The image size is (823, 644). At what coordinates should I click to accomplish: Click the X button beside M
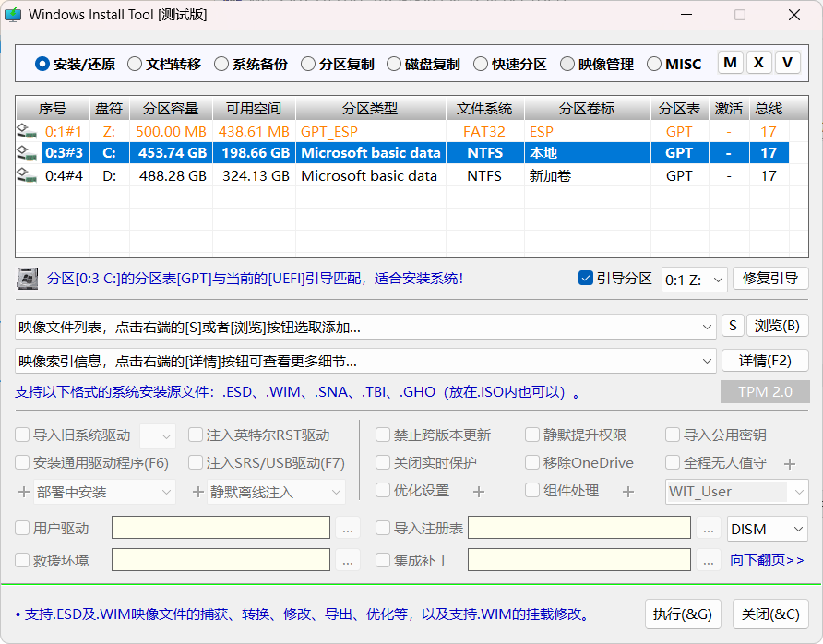click(758, 63)
